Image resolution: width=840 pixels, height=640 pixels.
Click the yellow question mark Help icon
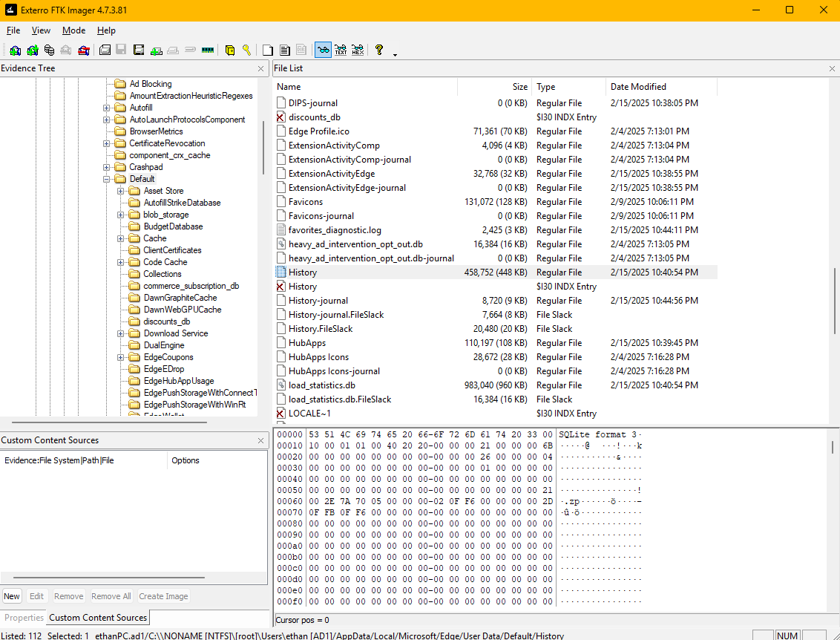379,50
